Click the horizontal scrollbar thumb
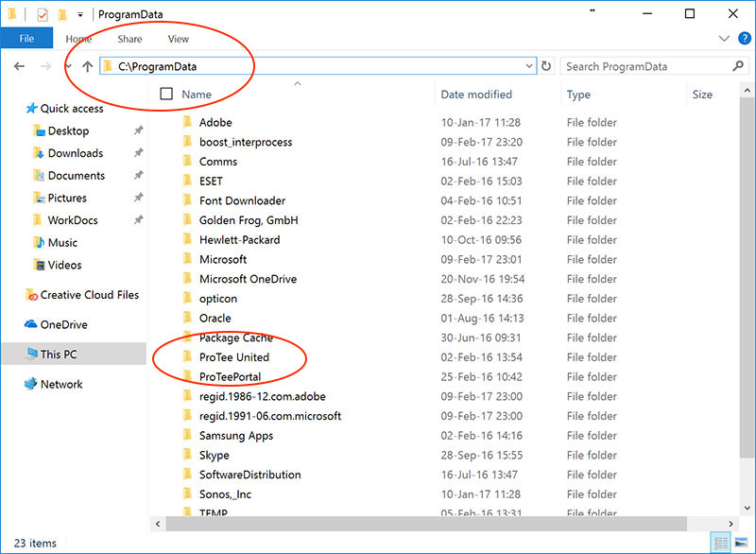 pos(426,524)
